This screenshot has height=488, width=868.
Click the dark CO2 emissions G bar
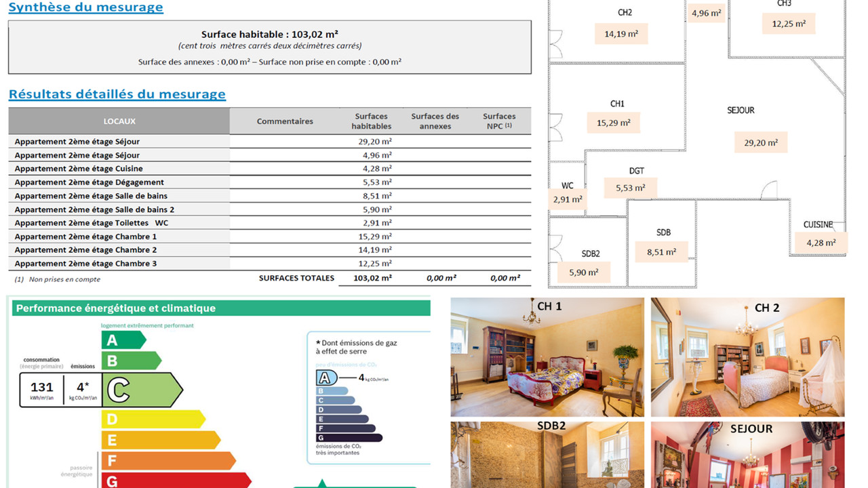[349, 438]
